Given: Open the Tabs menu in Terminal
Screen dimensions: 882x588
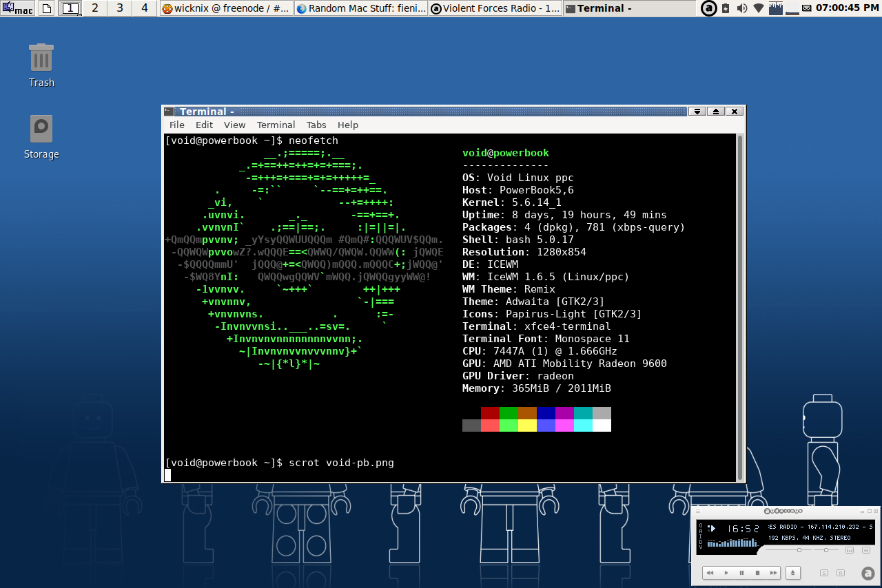Looking at the screenshot, I should tap(316, 125).
